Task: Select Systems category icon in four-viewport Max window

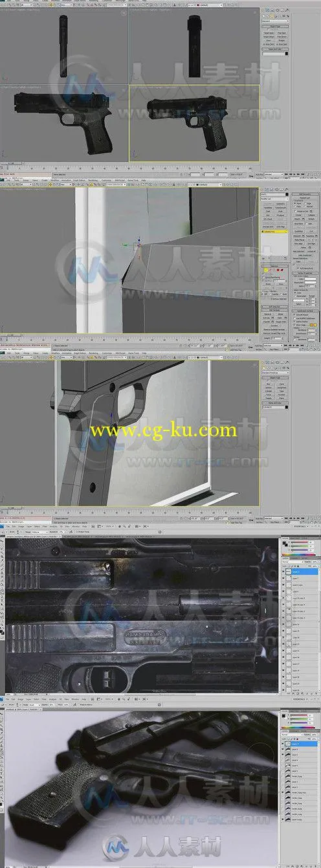Action: (287, 16)
